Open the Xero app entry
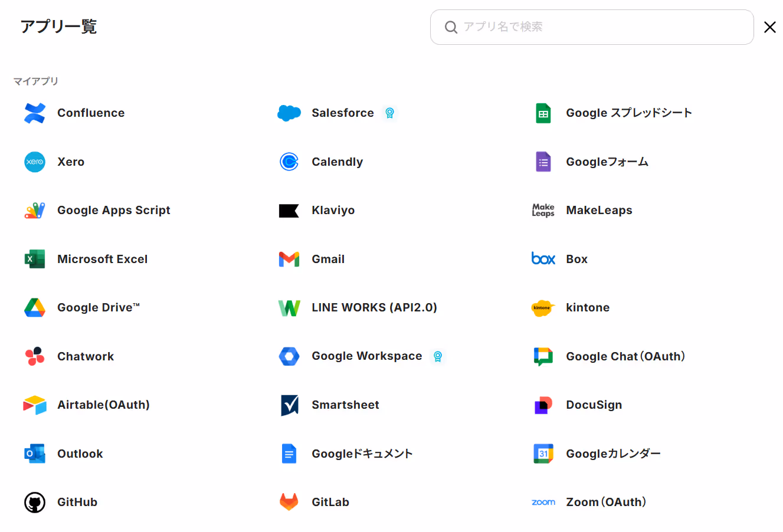Viewport: 783px width, 532px height. pos(71,162)
